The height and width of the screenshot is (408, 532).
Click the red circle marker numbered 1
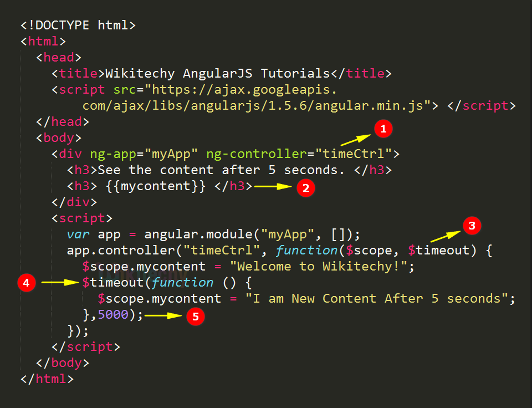point(383,129)
